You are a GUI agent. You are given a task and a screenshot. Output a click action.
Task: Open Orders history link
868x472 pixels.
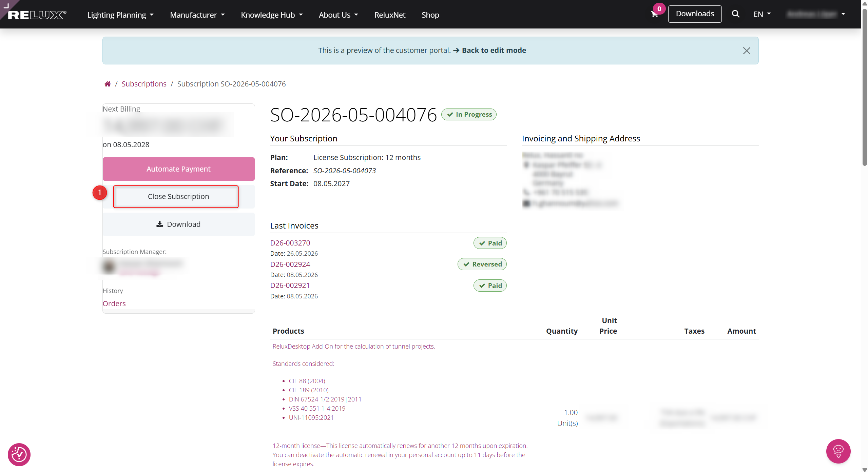(x=114, y=303)
